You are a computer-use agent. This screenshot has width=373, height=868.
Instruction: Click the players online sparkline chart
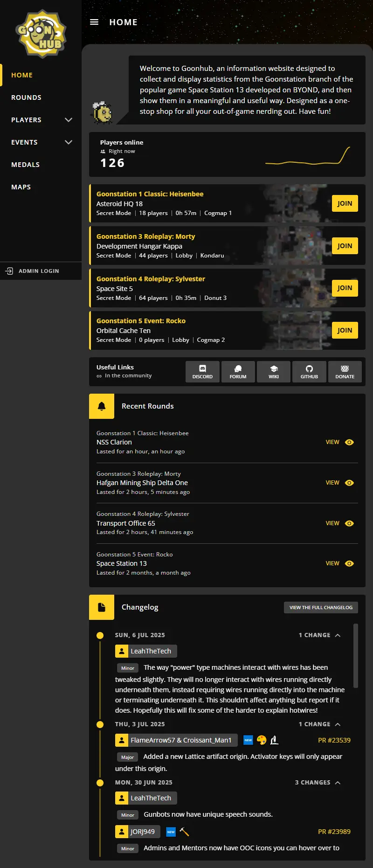(x=308, y=156)
